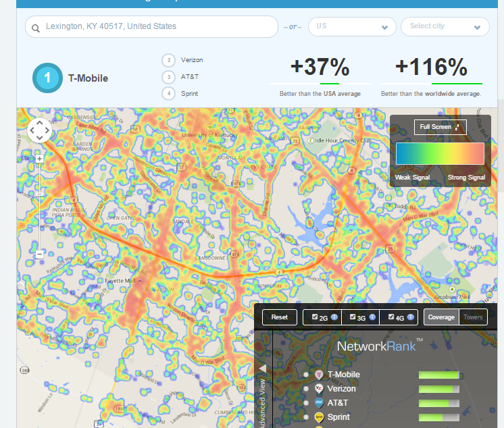The image size is (504, 428).
Task: Select Sprint radio button in NetworkRank
Action: [306, 417]
